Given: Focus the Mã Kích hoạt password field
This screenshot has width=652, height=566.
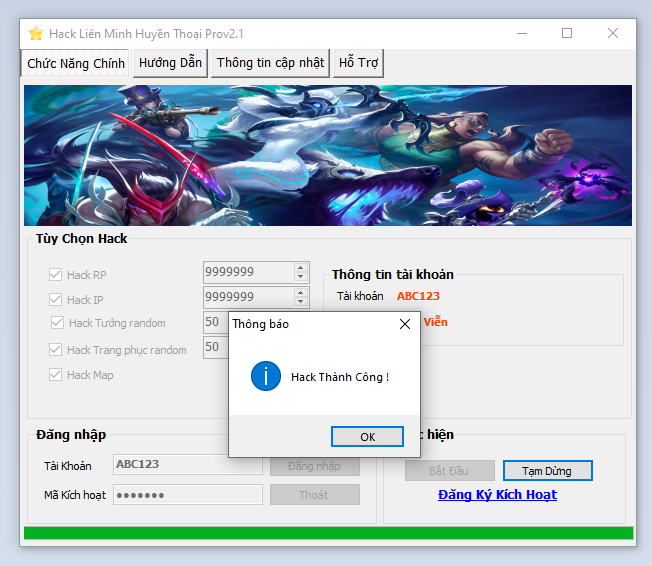Looking at the screenshot, I should [188, 494].
